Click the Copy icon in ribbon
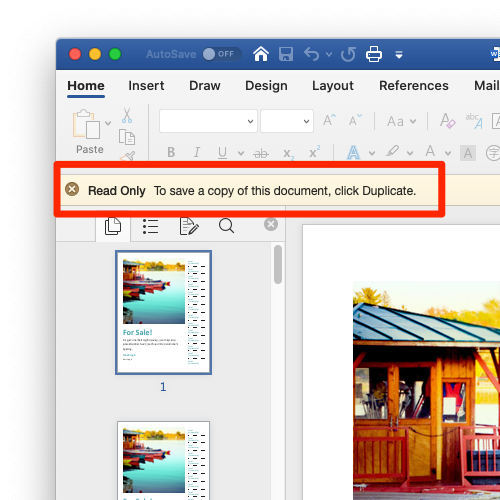This screenshot has width=500, height=500. (127, 137)
